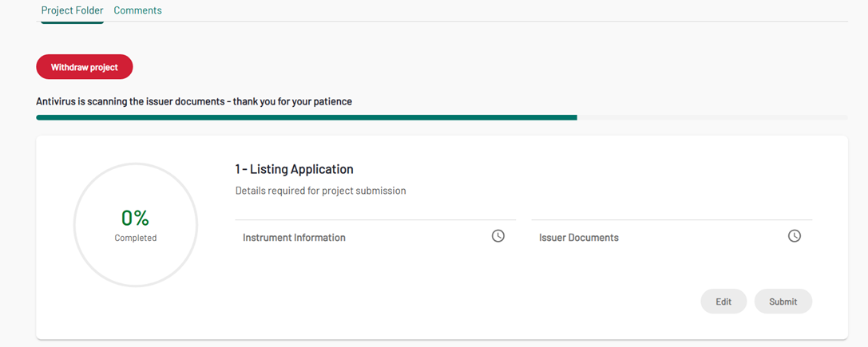Click the 1 - Listing Application heading
The image size is (868, 347).
point(294,169)
